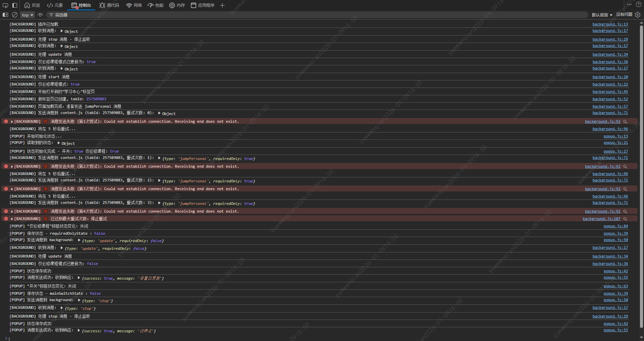Open the top JavaScript context dropdown

[x=28, y=15]
